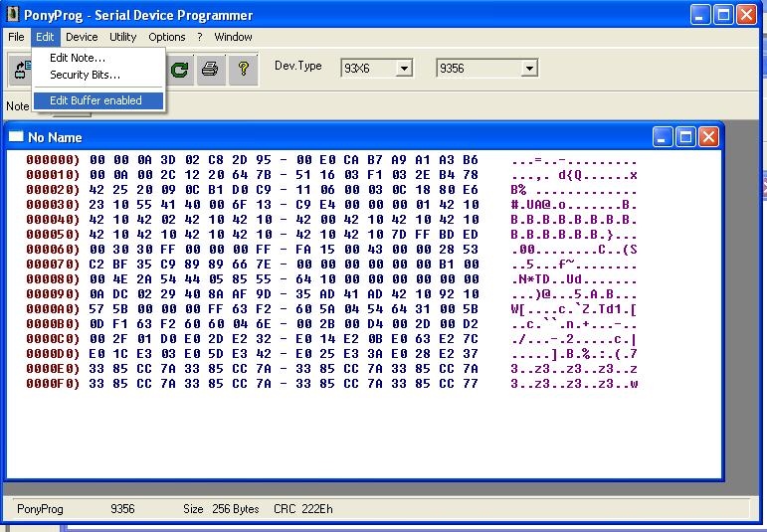This screenshot has height=532, width=767.
Task: Click hex byte 6F in row 000030
Action: pos(240,205)
